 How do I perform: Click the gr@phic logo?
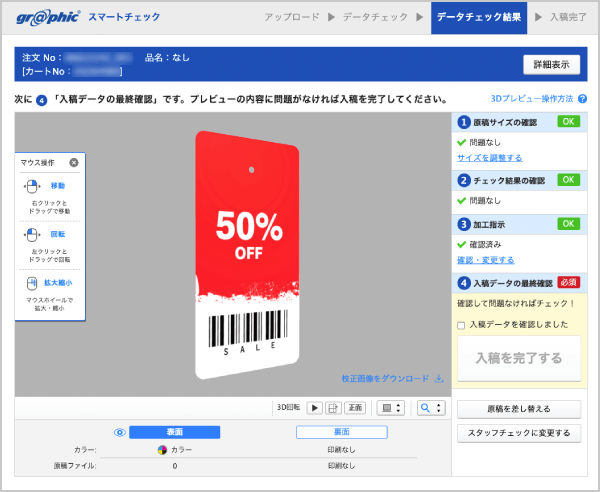[48, 18]
